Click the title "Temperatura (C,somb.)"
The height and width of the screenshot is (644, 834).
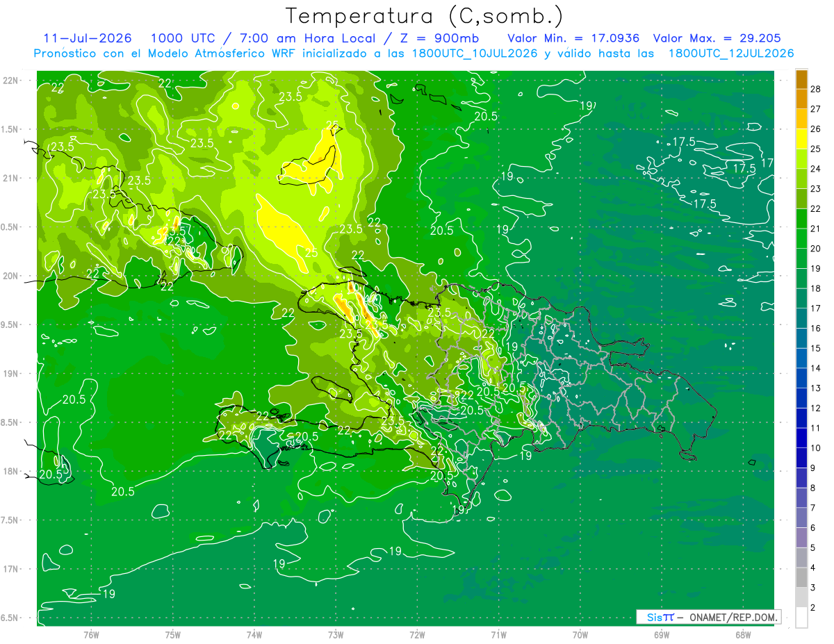point(424,16)
